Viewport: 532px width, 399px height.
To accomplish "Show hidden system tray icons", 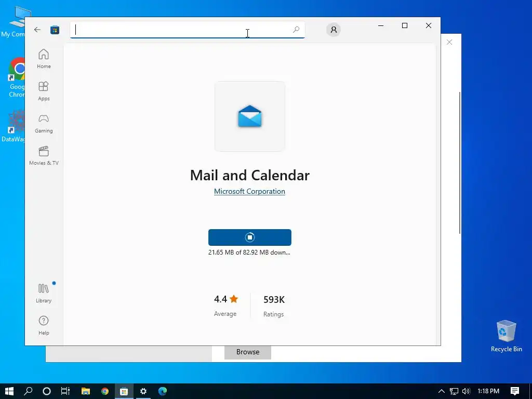I will 442,391.
